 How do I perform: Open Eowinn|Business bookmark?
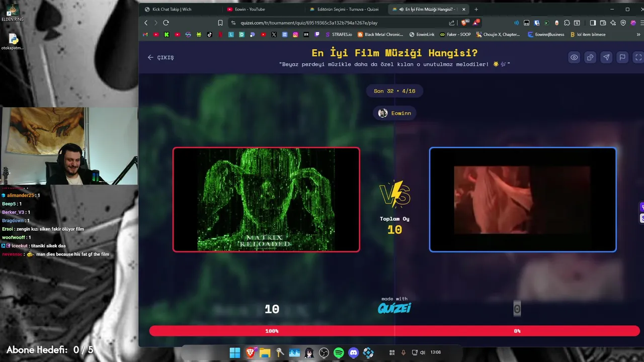click(x=546, y=35)
